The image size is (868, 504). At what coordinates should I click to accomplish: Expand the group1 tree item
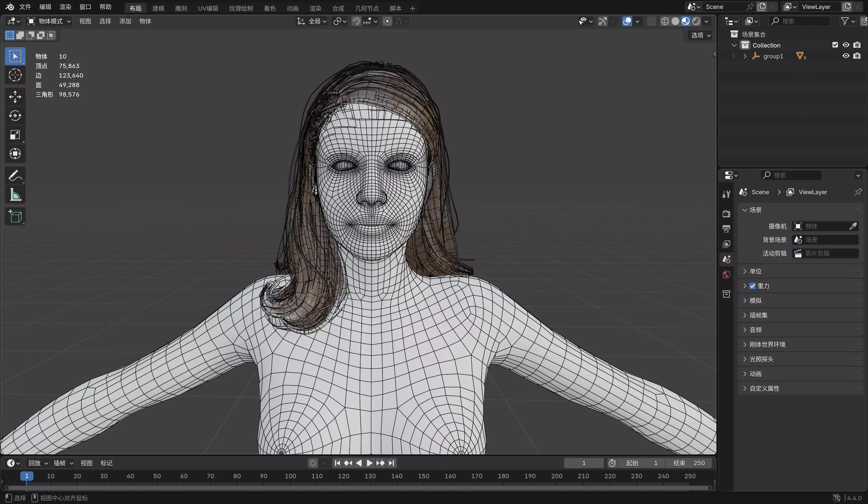coord(745,56)
